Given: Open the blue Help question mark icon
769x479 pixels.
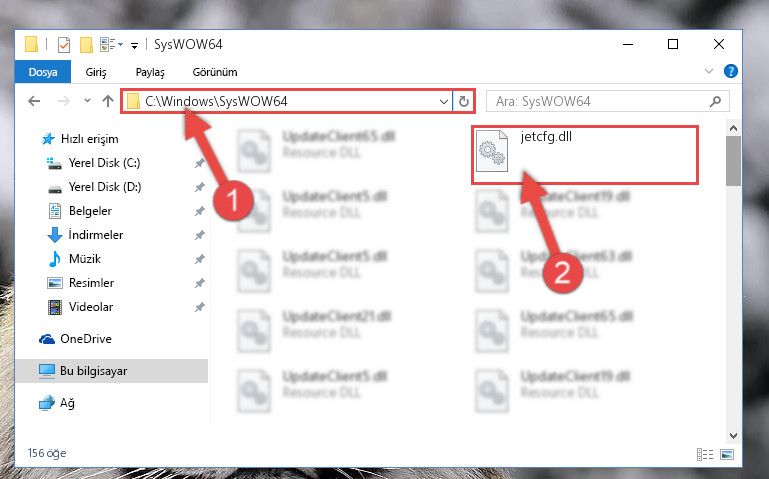Looking at the screenshot, I should (x=731, y=72).
